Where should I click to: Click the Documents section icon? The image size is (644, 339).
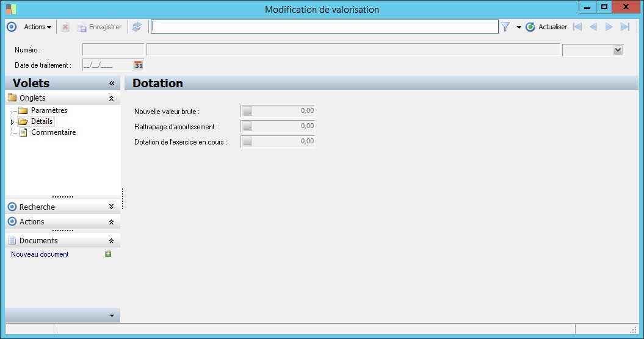(12, 240)
